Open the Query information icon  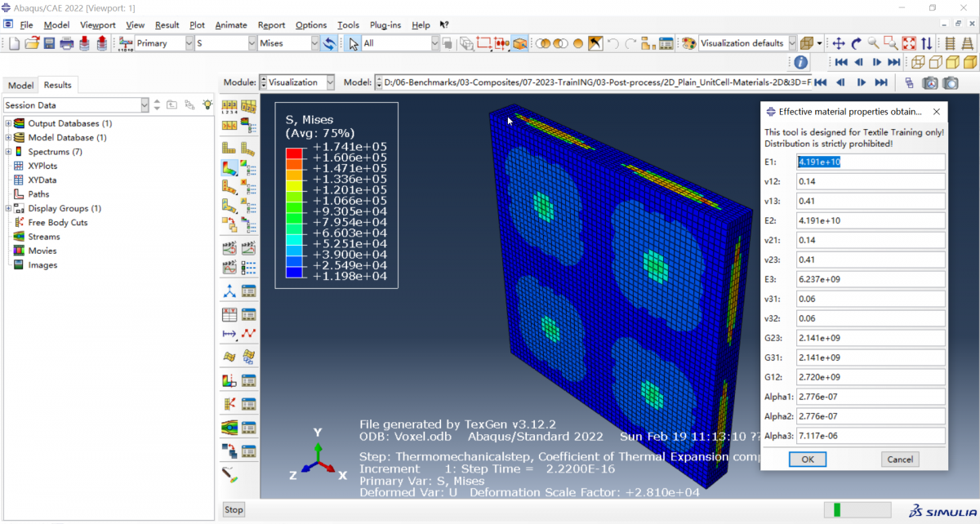[800, 62]
